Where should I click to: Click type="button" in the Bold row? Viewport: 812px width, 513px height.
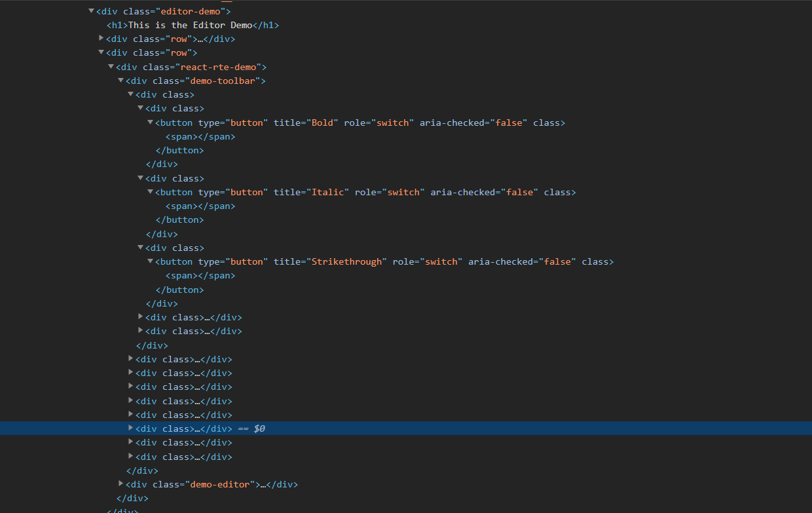point(233,123)
